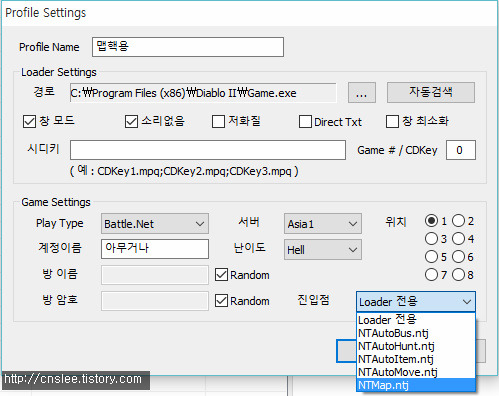Screen dimensions: 499x396
Task: Toggle the Random checkbox for 방 이름
Action: click(x=221, y=275)
